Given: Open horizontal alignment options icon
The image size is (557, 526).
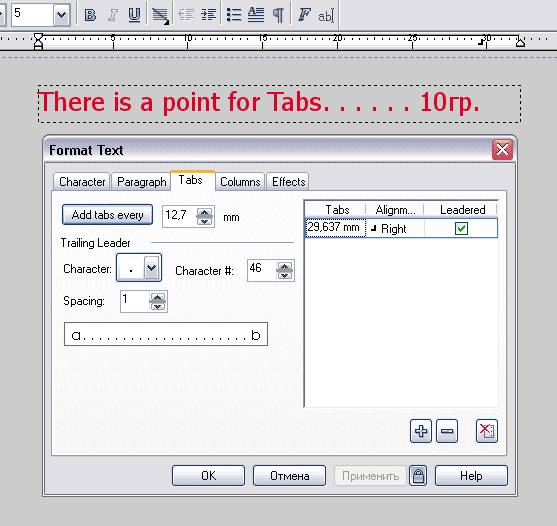Looking at the screenshot, I should (x=160, y=16).
